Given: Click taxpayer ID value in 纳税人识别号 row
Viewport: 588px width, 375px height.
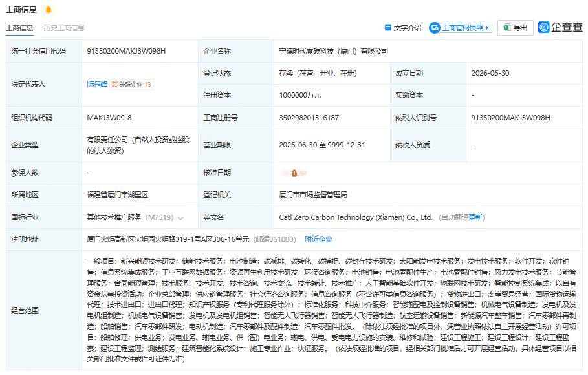Looking at the screenshot, I should (510, 118).
